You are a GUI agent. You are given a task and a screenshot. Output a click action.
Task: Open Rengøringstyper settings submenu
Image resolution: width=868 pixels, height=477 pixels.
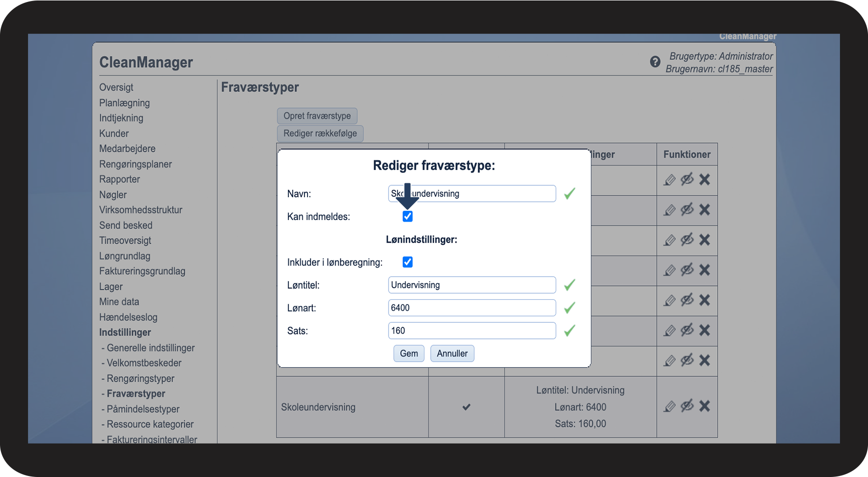tap(140, 379)
